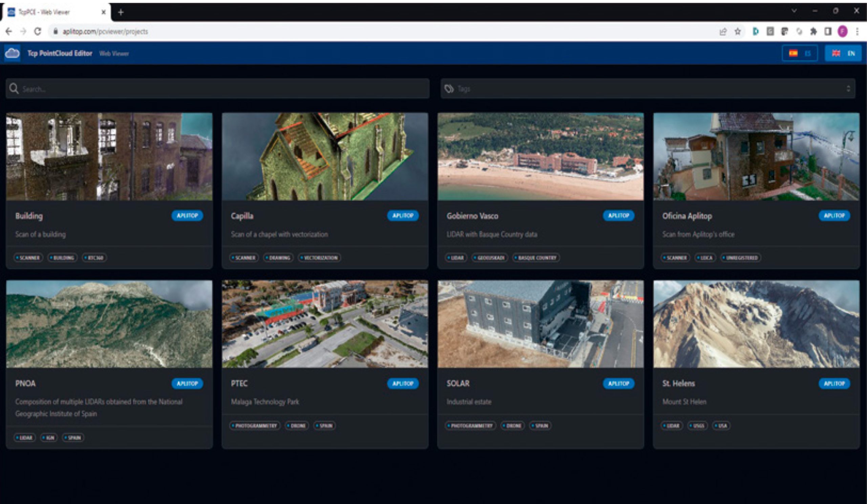Select VECTORIZATION tag on Capilla card
This screenshot has height=504, width=867.
pyautogui.click(x=319, y=258)
